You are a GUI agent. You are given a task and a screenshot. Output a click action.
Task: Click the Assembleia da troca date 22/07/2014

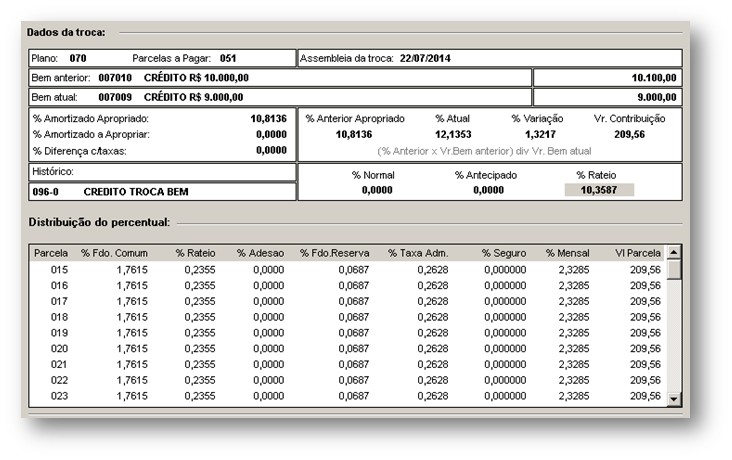(425, 58)
